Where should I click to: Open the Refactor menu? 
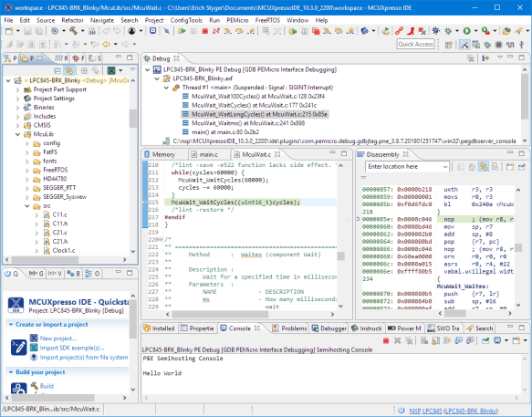pos(72,20)
